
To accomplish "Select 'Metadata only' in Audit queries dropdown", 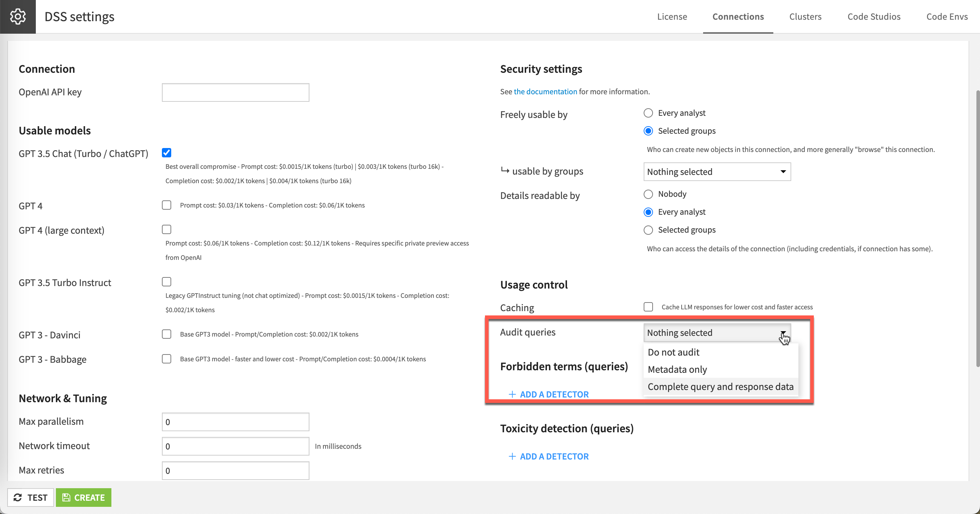I will click(x=677, y=369).
